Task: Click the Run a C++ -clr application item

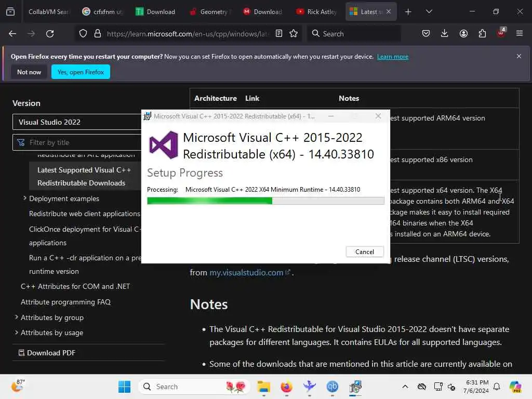Action: click(85, 264)
